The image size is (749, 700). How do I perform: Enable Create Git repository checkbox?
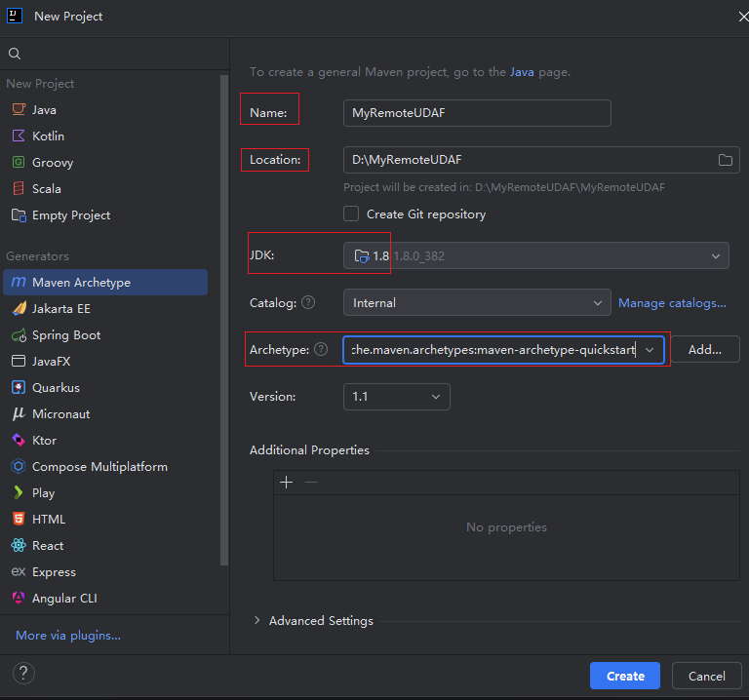click(351, 214)
